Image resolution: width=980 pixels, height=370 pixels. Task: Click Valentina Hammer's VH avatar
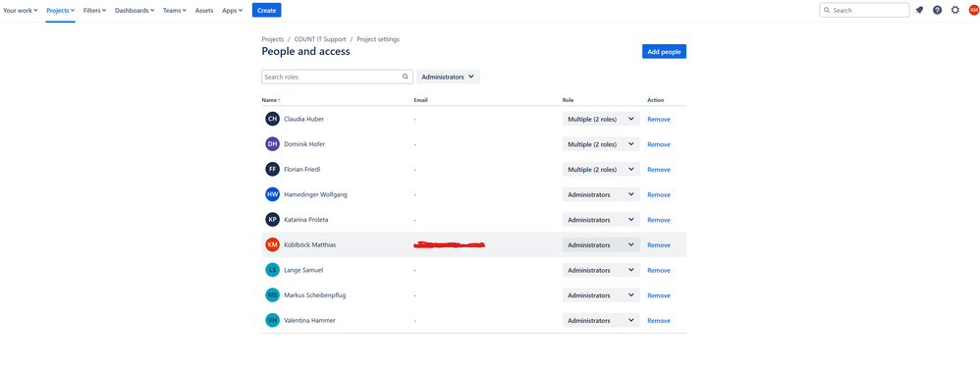272,320
